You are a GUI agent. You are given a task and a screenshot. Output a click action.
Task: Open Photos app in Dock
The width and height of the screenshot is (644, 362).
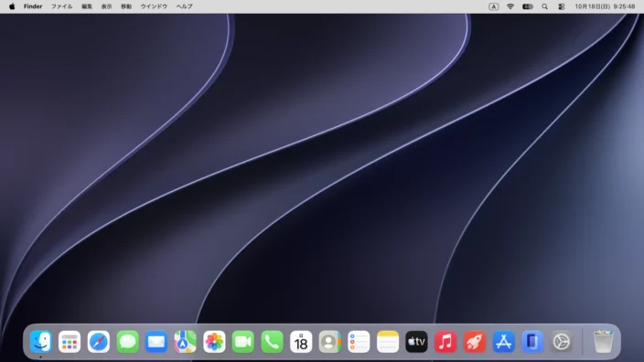coord(214,342)
